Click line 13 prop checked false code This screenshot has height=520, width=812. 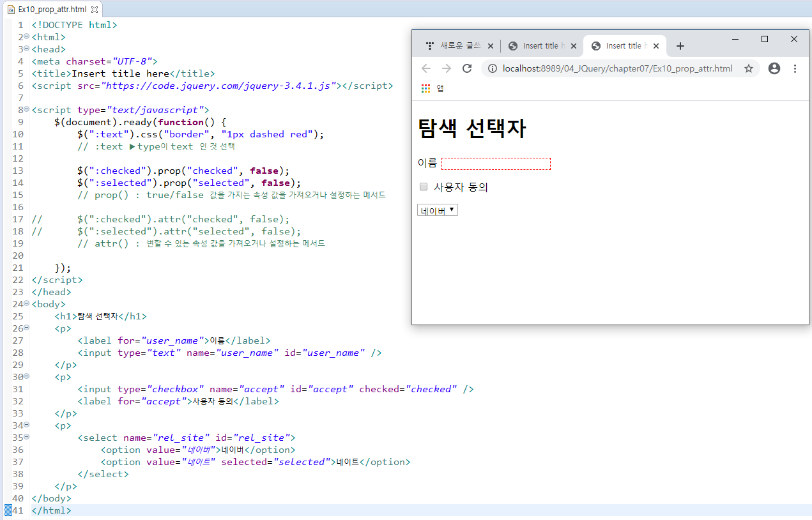pyautogui.click(x=183, y=171)
